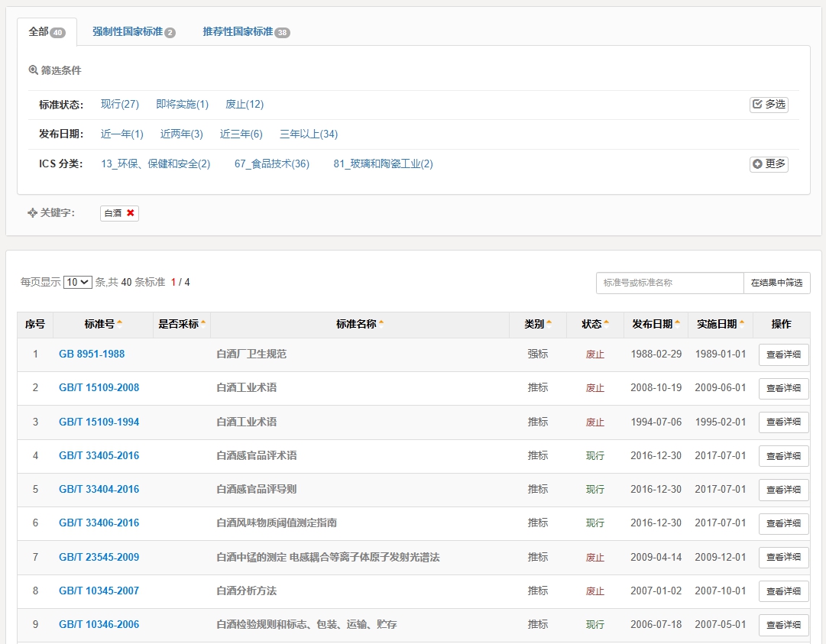Select title 白酒检验规则和标志、包装、运输、贮存
The width and height of the screenshot is (826, 644).
click(306, 624)
